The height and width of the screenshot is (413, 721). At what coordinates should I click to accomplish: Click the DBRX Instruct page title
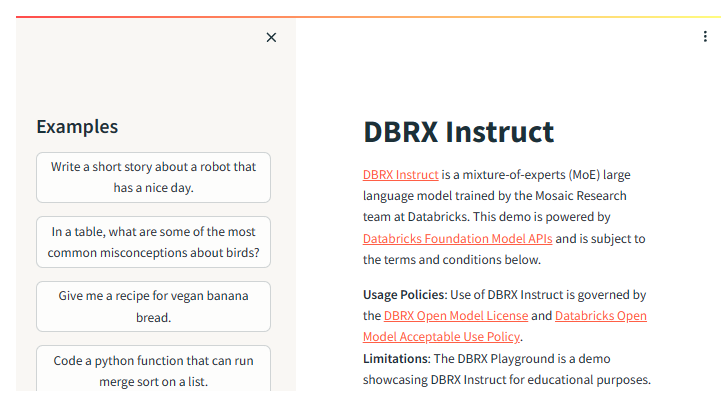point(458,132)
